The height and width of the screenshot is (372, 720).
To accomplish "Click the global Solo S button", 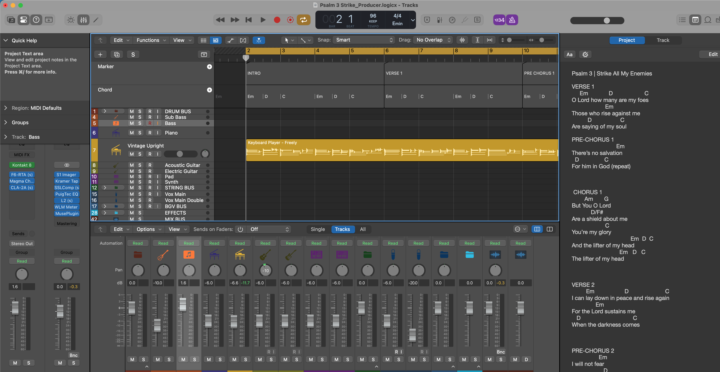I will [x=133, y=55].
